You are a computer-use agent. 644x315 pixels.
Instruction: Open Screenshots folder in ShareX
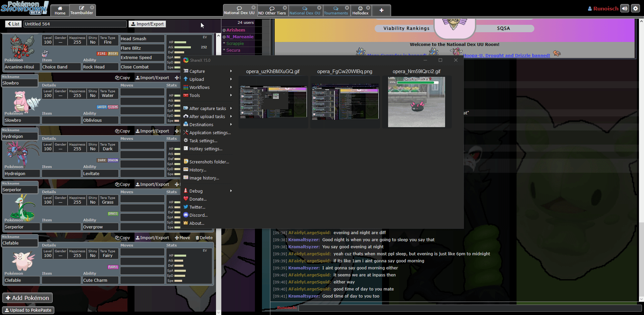pos(207,162)
